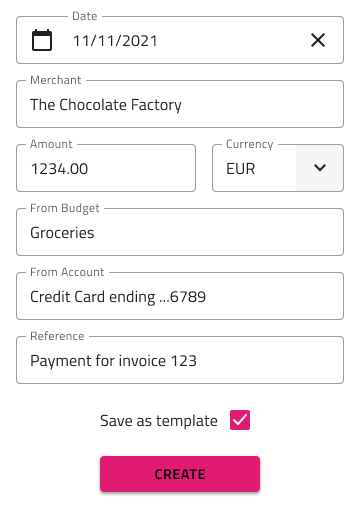The width and height of the screenshot is (360, 520).
Task: Click the From Account label
Action: point(67,272)
